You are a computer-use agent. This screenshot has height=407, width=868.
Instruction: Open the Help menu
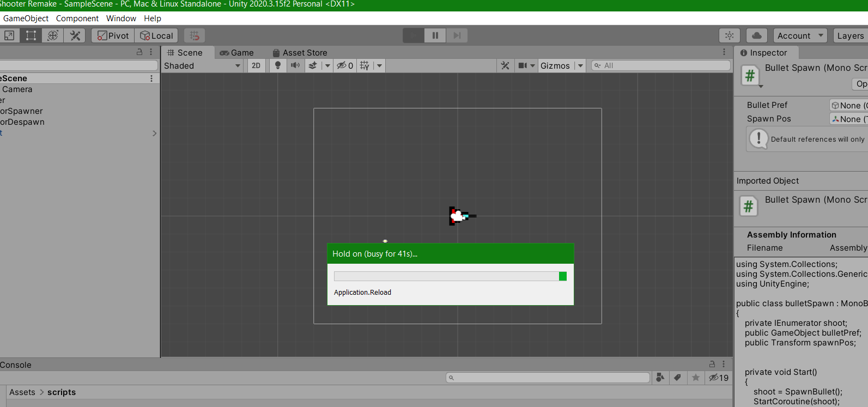pos(153,18)
